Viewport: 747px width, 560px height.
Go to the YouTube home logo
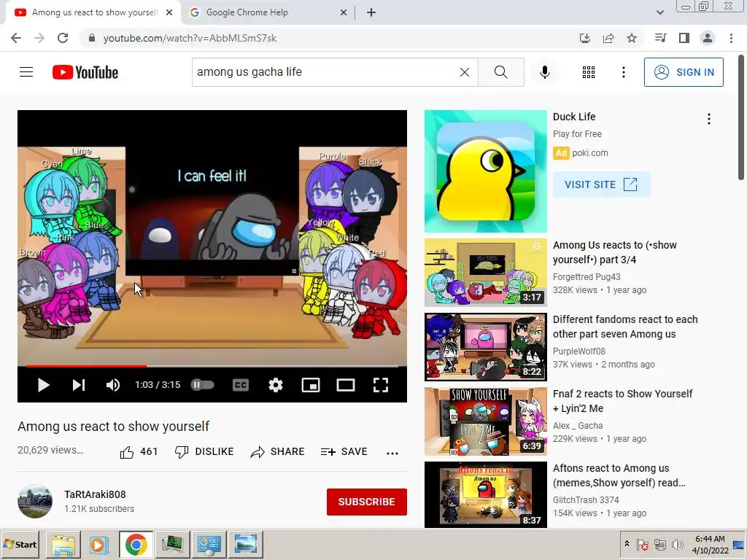pyautogui.click(x=85, y=72)
